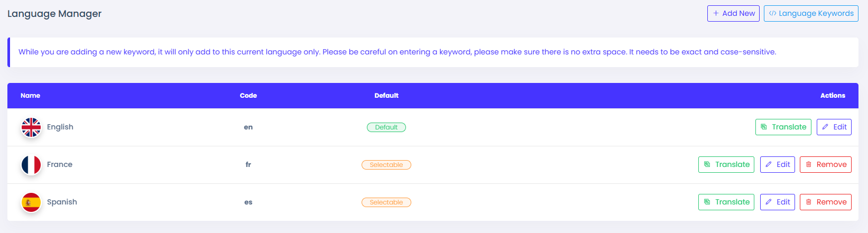Click the Default badge for English
This screenshot has width=868, height=233.
(386, 127)
